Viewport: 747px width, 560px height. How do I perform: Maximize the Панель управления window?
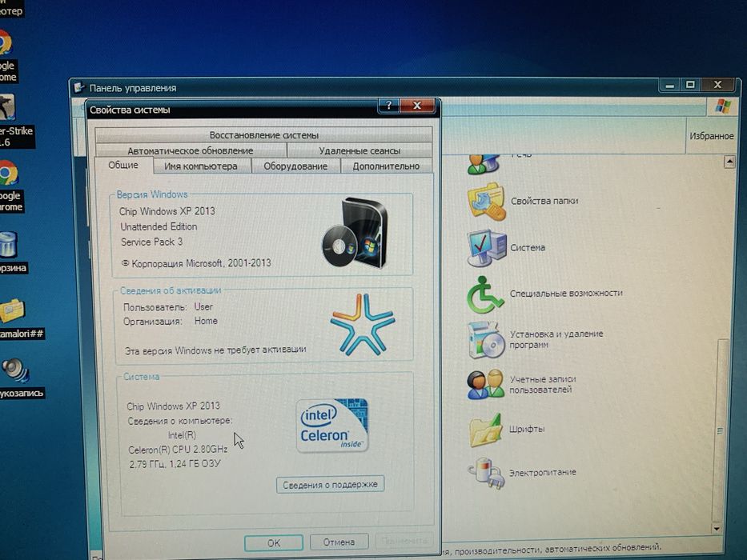690,85
